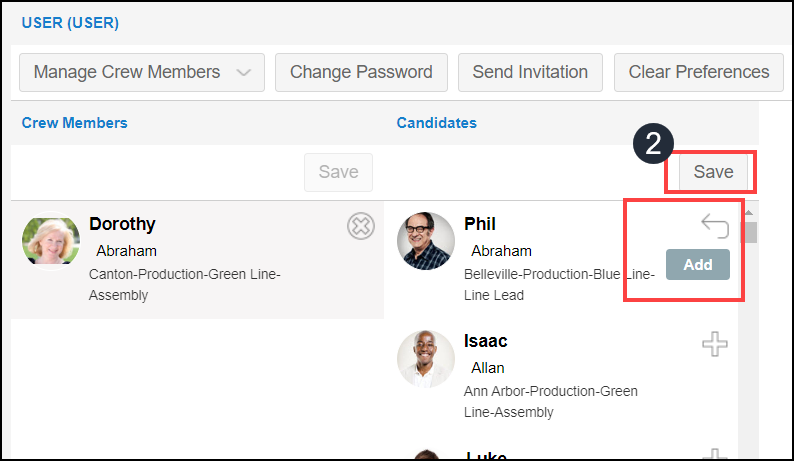The image size is (794, 461).
Task: Save the Candidates list changes
Action: click(713, 172)
